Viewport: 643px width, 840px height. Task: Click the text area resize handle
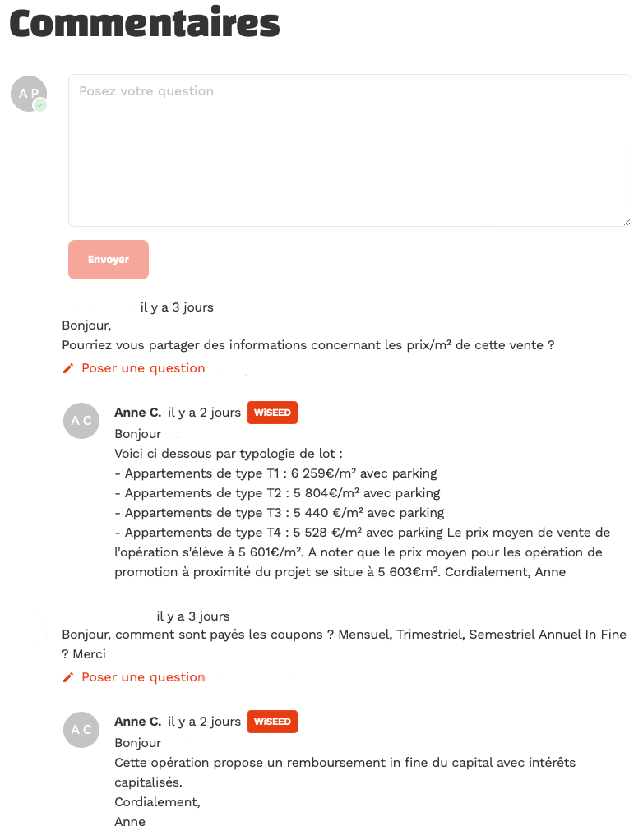(x=627, y=222)
